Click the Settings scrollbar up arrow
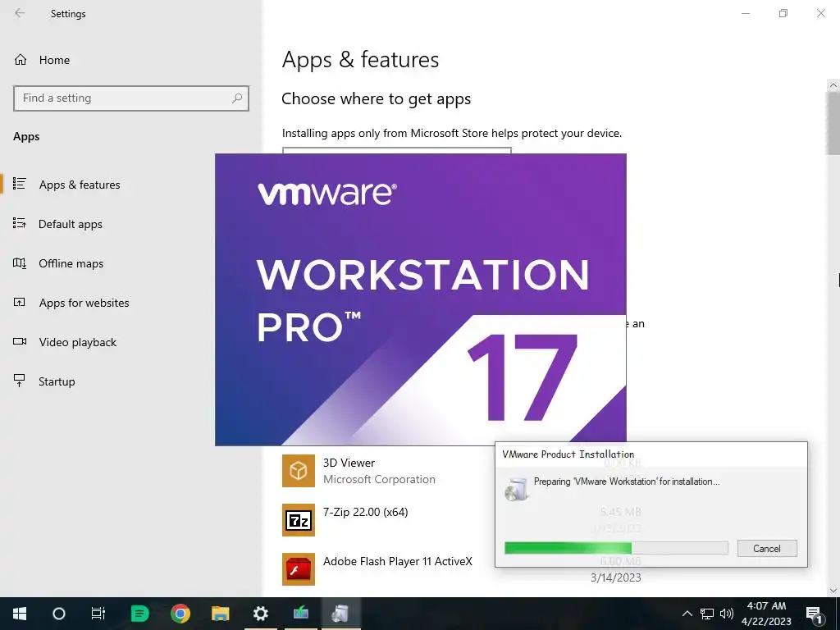This screenshot has height=630, width=840. [833, 85]
